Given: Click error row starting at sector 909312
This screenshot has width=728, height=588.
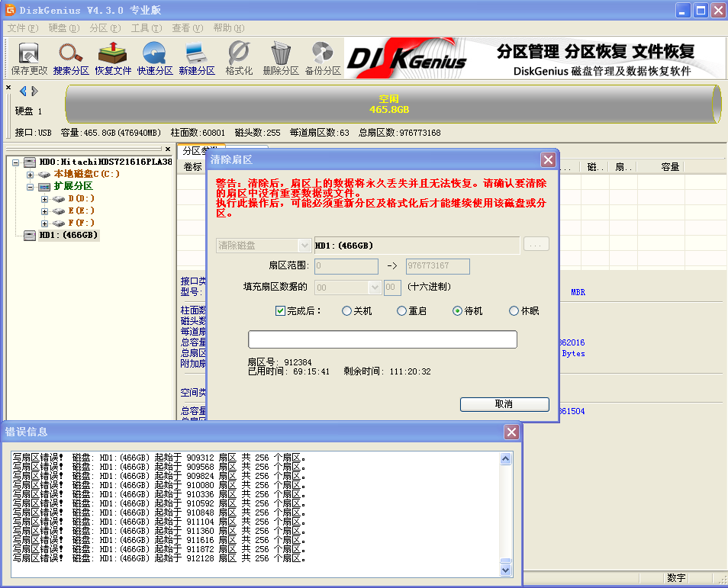Looking at the screenshot, I should click(159, 458).
